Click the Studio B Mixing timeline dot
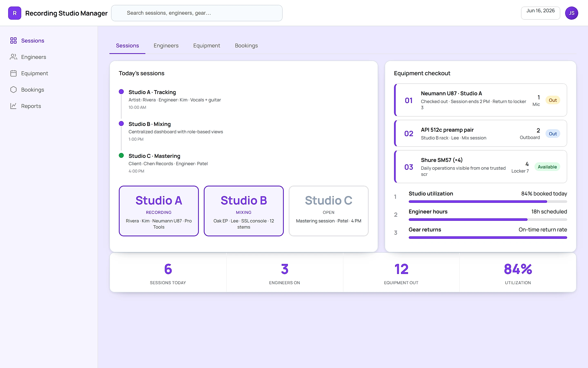Viewport: 588px width, 368px height. (x=121, y=123)
